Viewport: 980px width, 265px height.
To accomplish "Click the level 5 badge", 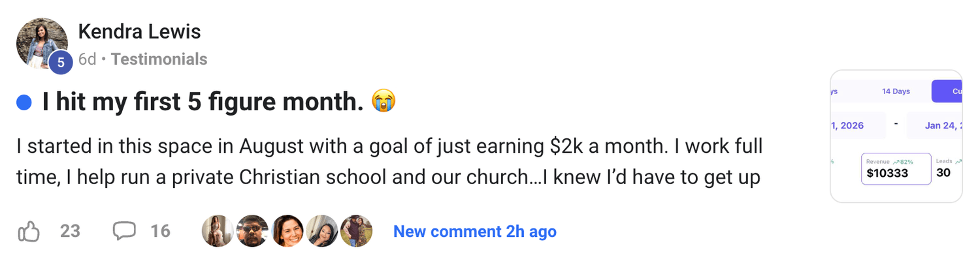I will 61,63.
